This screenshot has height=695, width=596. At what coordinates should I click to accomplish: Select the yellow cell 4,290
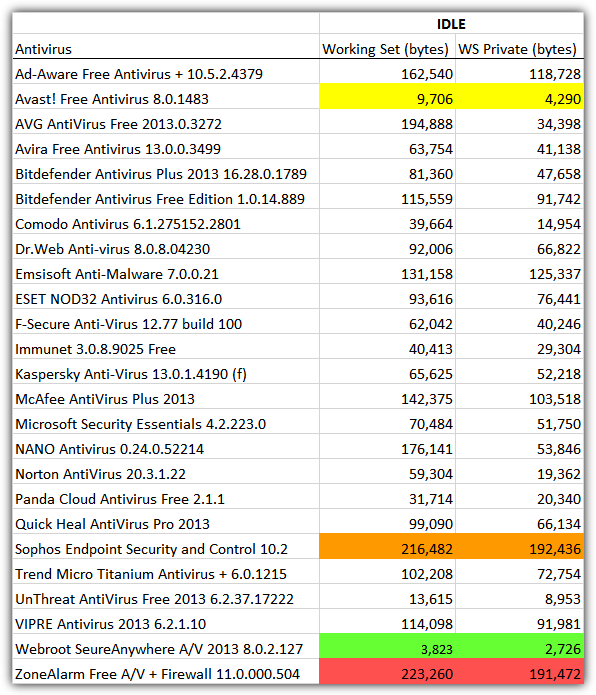point(519,96)
